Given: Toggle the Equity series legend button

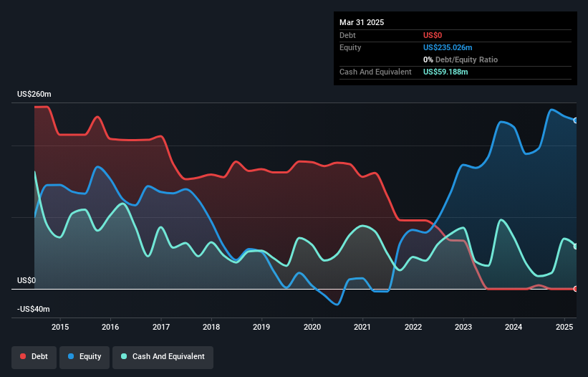Looking at the screenshot, I should pyautogui.click(x=85, y=357).
